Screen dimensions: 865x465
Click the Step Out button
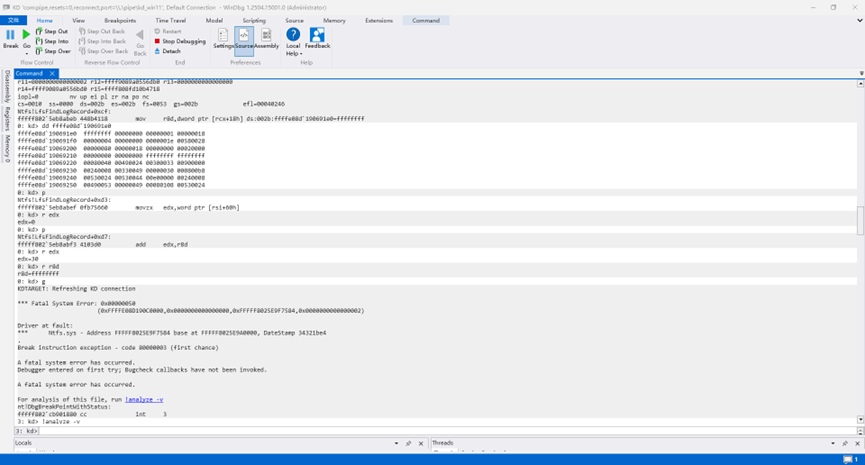51,31
